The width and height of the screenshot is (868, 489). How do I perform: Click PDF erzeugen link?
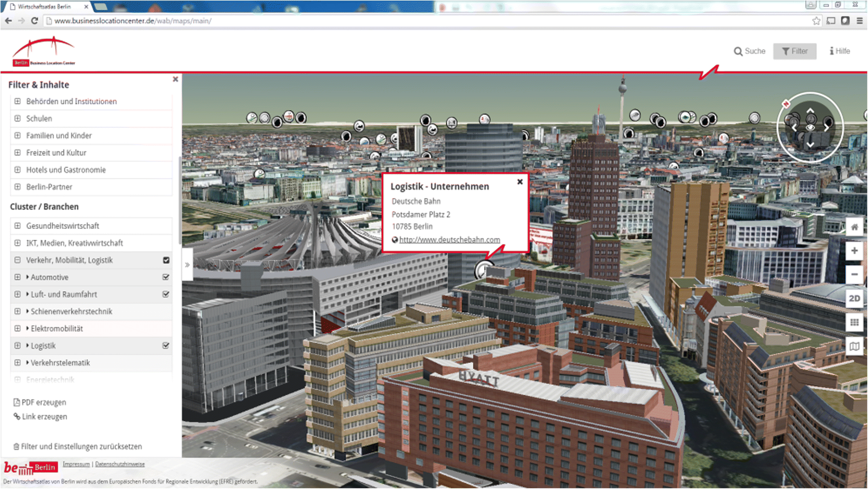click(x=40, y=403)
